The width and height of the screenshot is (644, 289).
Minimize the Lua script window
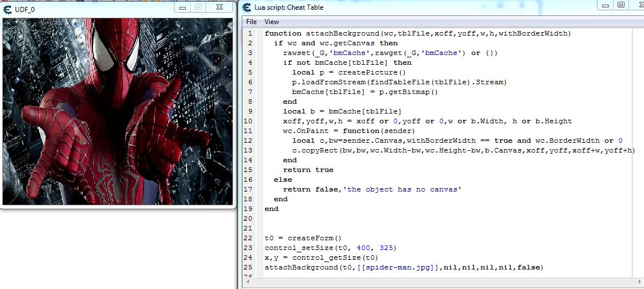[x=605, y=5]
